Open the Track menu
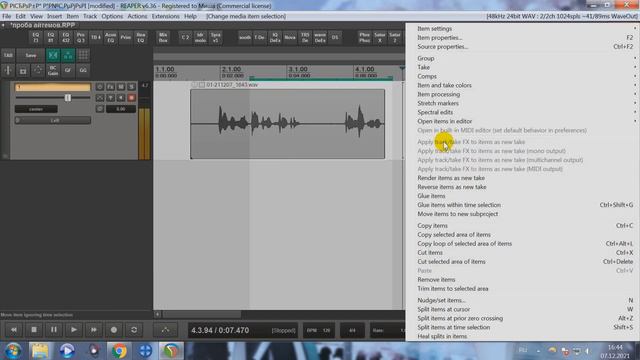Image resolution: width=640 pixels, height=360 pixels. [90, 16]
